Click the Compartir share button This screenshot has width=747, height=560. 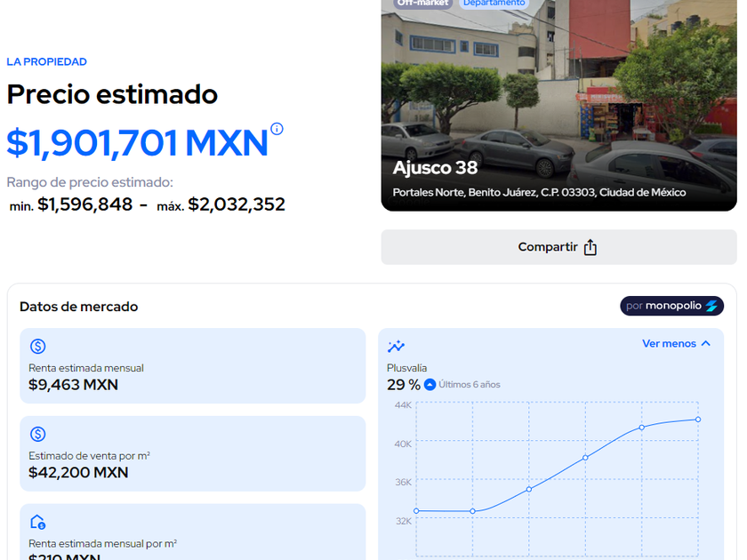[558, 247]
